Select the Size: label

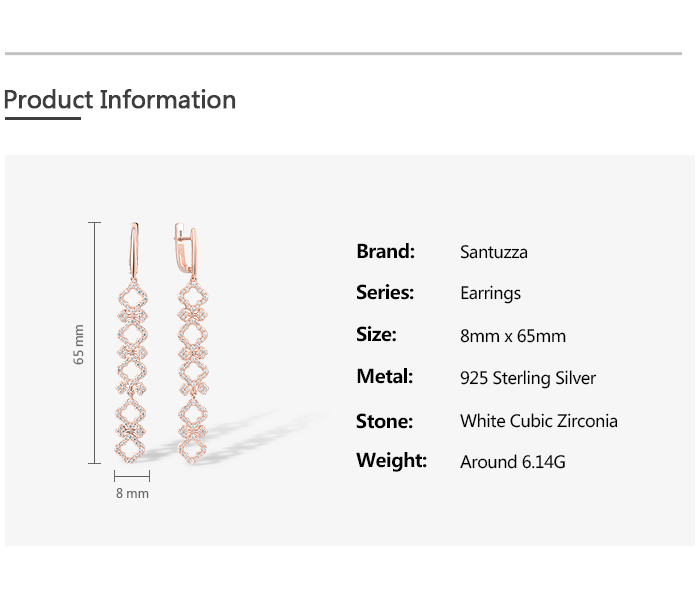[376, 335]
